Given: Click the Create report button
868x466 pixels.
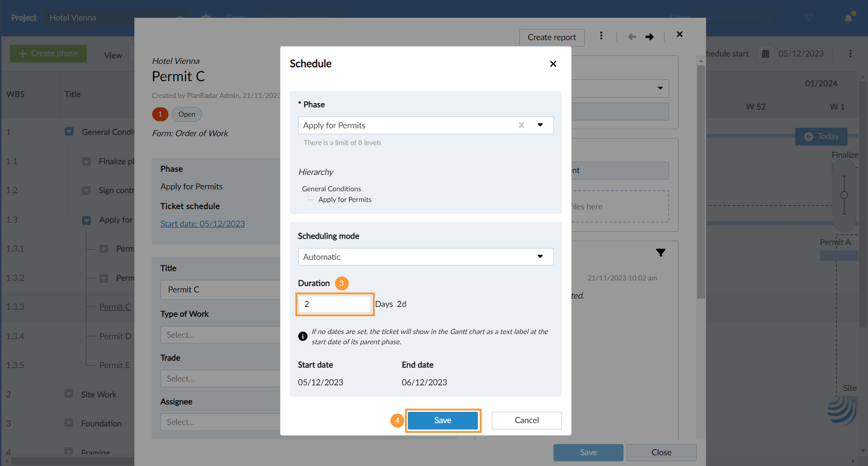Looking at the screenshot, I should pos(552,37).
